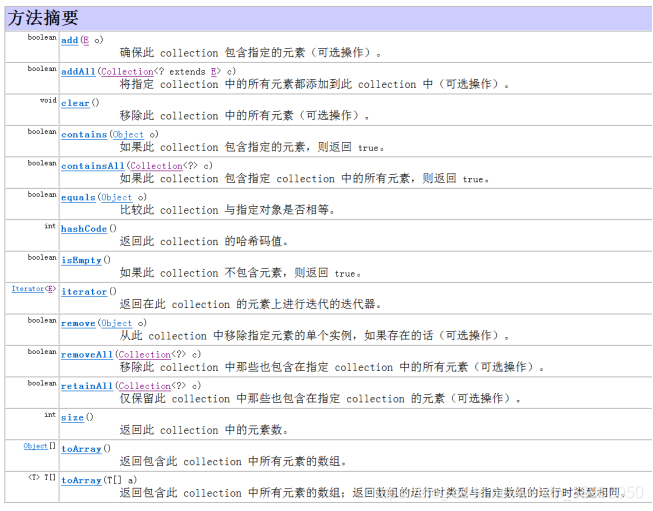Image resolution: width=653 pixels, height=511 pixels.
Task: Follow the Object type link in contains
Action: [128, 135]
